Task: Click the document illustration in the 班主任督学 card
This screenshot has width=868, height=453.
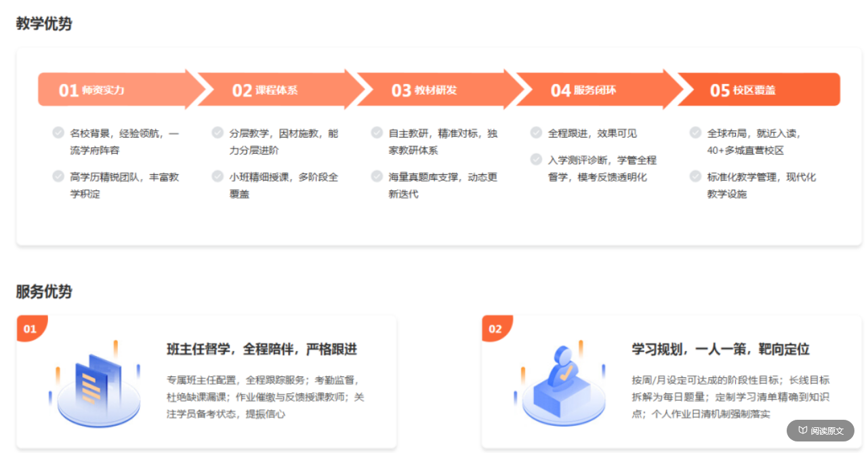Action: (x=95, y=383)
